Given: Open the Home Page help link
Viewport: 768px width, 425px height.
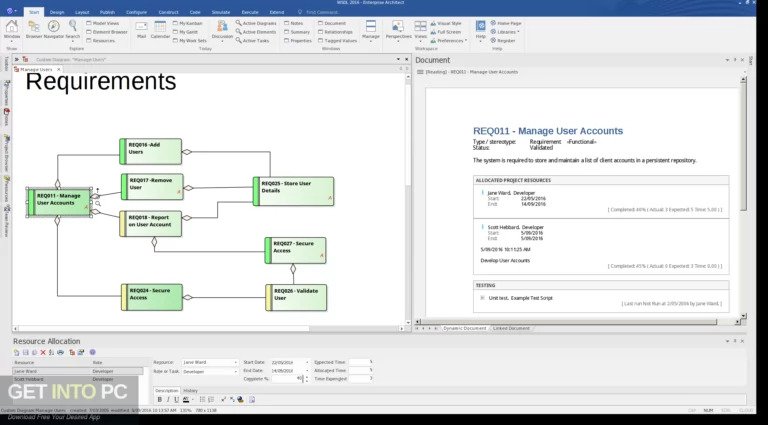Looking at the screenshot, I should (x=505, y=23).
